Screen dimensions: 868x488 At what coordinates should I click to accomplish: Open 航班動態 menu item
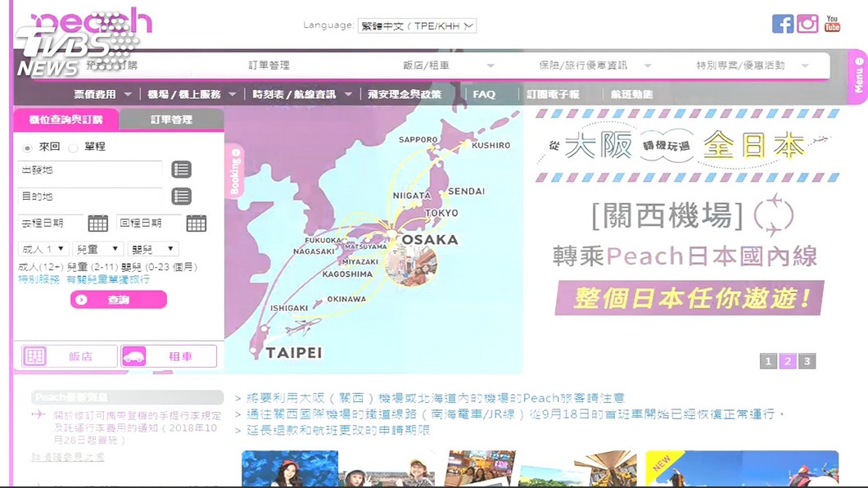[631, 95]
